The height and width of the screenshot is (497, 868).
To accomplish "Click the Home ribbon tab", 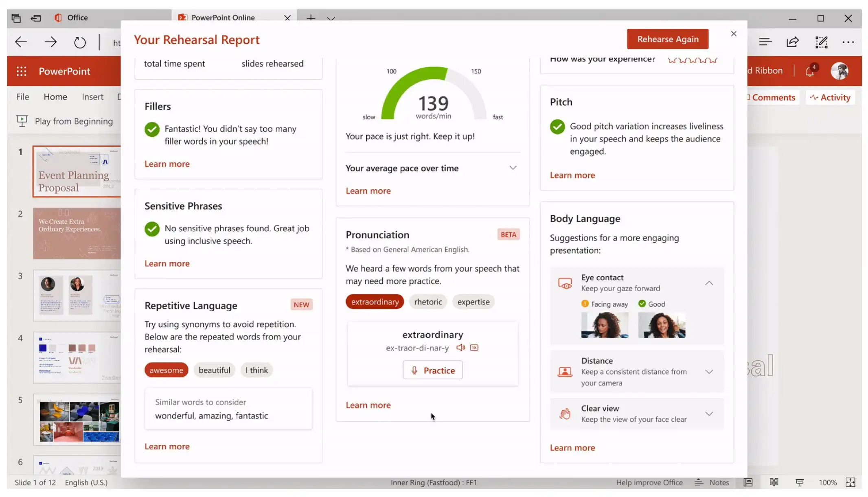I will coord(55,96).
